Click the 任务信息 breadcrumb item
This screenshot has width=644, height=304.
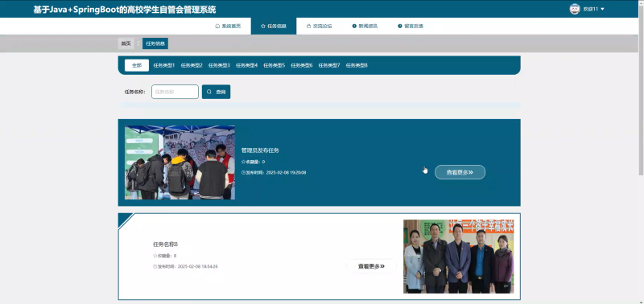pos(155,43)
